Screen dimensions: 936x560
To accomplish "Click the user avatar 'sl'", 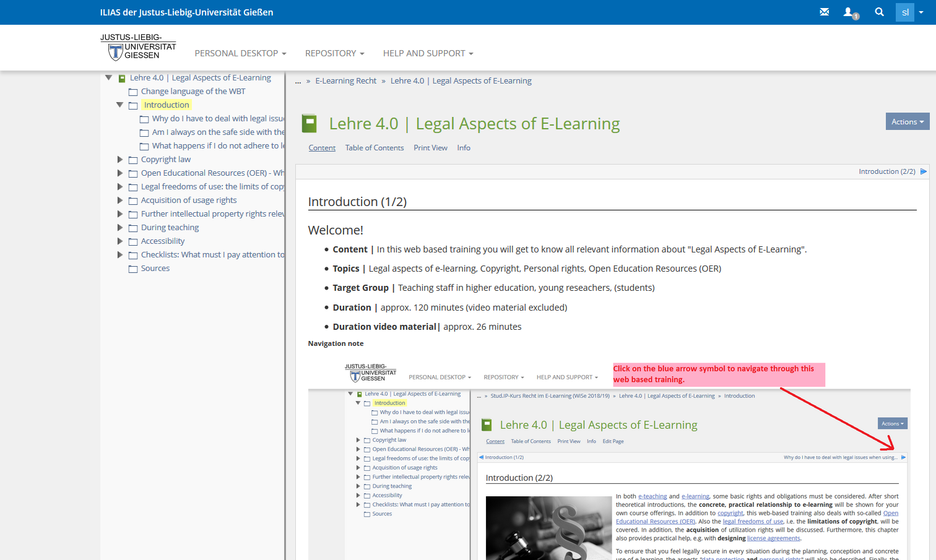I will pos(905,12).
